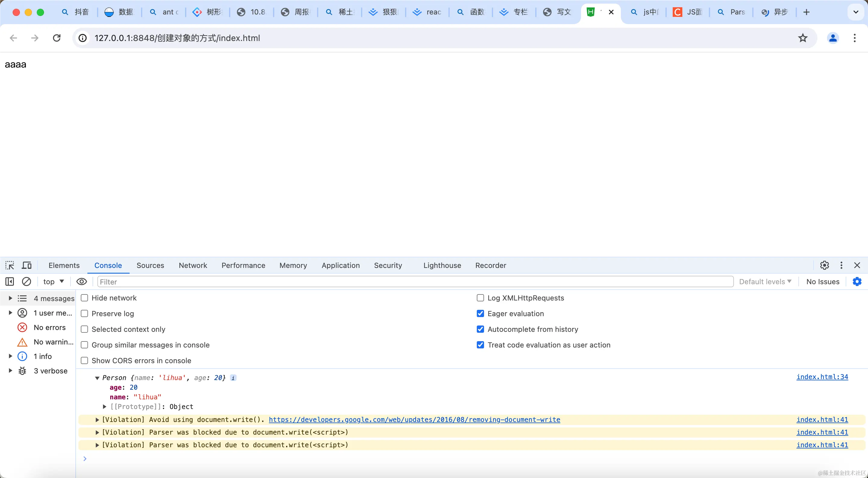Switch to the Network tab
The width and height of the screenshot is (868, 478).
(x=193, y=266)
